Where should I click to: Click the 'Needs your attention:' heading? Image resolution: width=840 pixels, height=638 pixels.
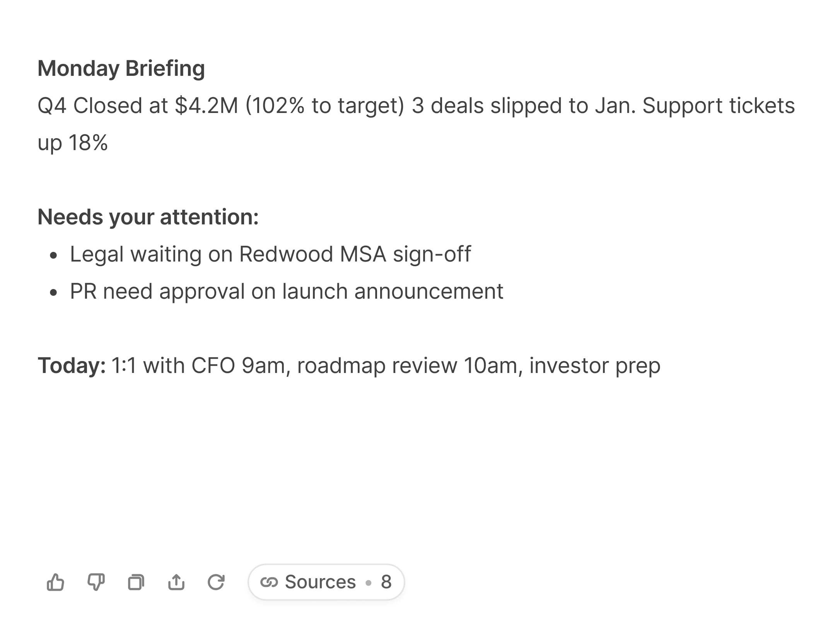coord(148,217)
